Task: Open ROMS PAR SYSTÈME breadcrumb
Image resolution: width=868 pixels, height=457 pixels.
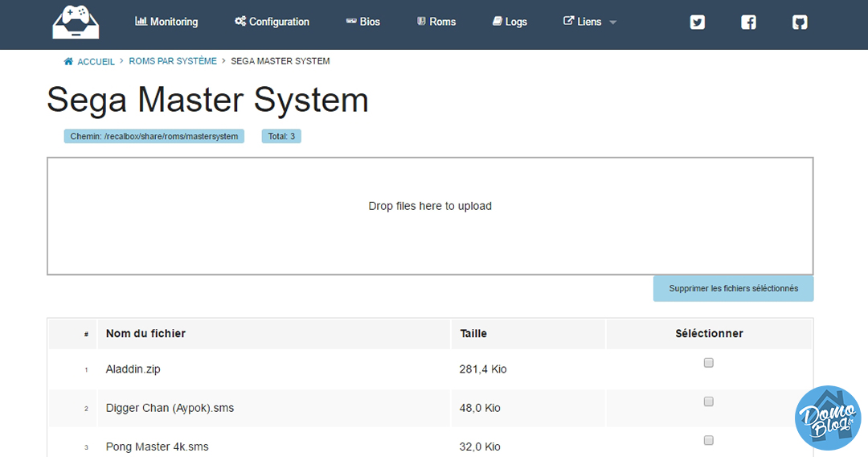Action: click(173, 61)
